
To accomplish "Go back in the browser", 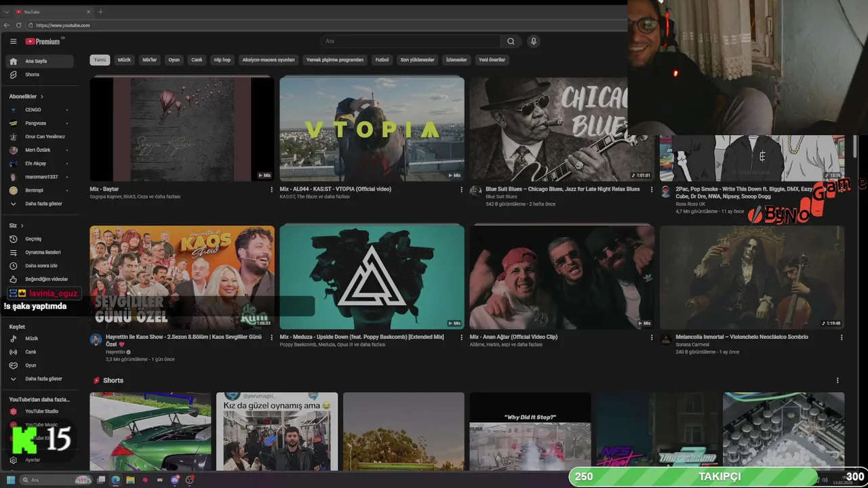I will point(7,25).
